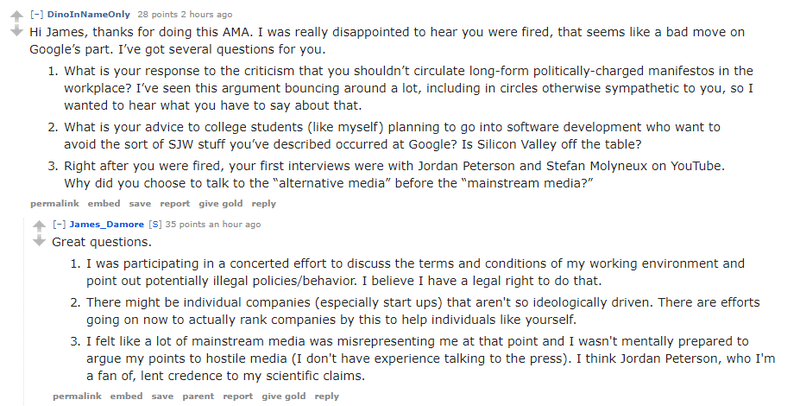Upvote James_Damore's reply
Image resolution: width=800 pixels, height=406 pixels.
click(39, 225)
